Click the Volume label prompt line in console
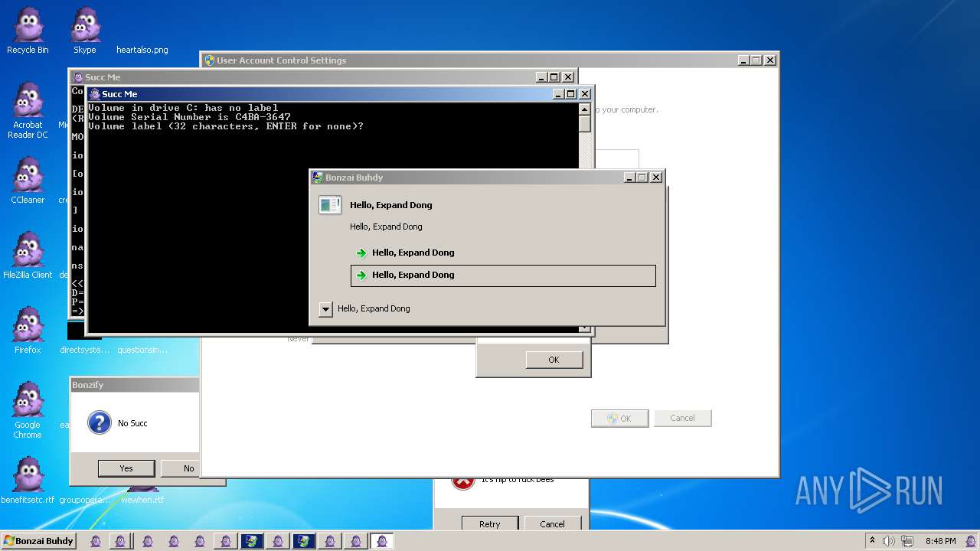 226,126
